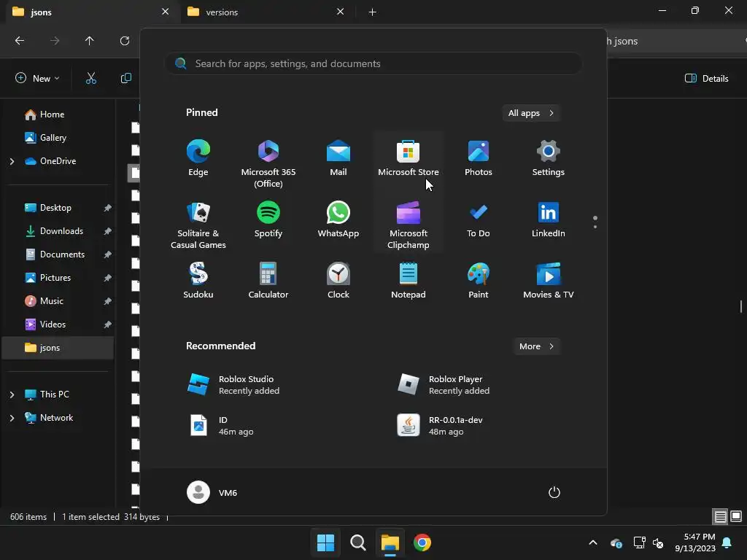Toggle the Details pane
The image size is (747, 560).
[706, 78]
